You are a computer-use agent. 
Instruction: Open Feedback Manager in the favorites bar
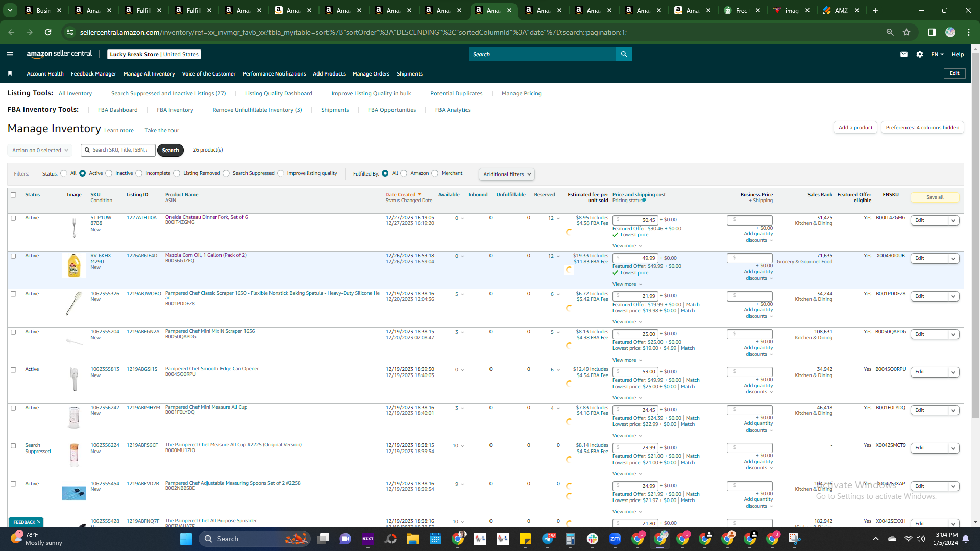(x=93, y=74)
